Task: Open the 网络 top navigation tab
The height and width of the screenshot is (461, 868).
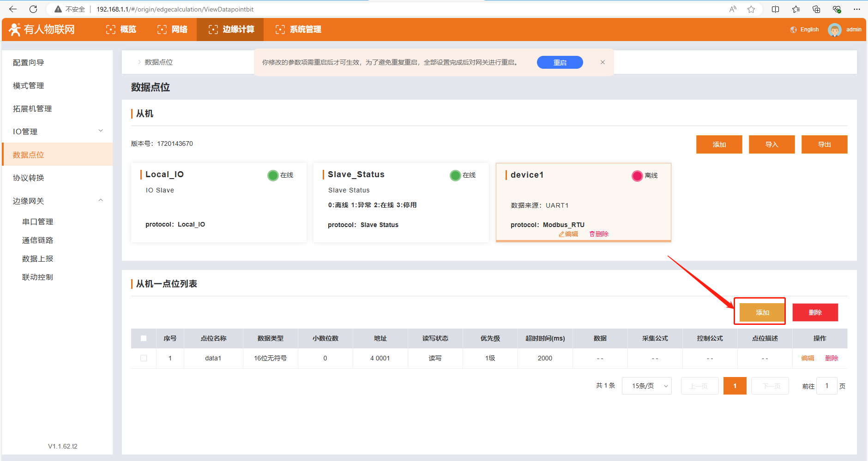Action: point(173,30)
